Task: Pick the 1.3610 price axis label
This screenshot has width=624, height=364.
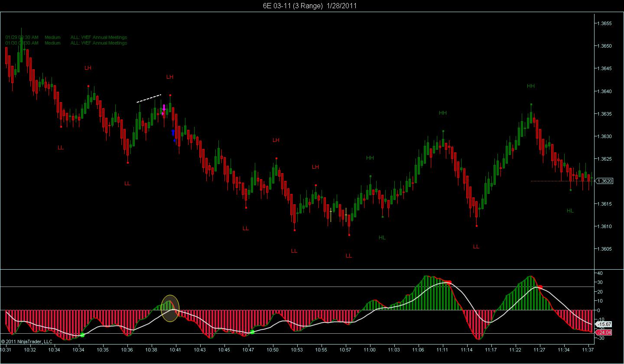Action: [x=604, y=226]
